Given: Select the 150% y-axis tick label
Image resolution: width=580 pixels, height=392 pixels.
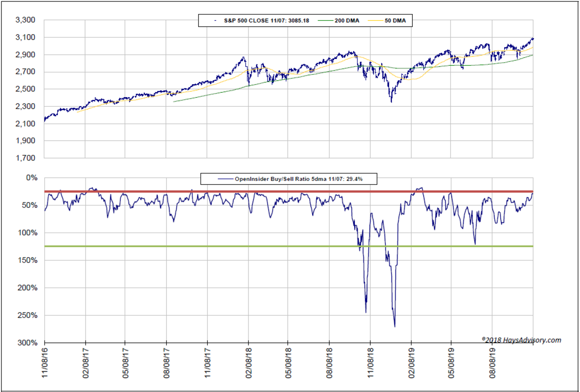Looking at the screenshot, I should pos(28,261).
